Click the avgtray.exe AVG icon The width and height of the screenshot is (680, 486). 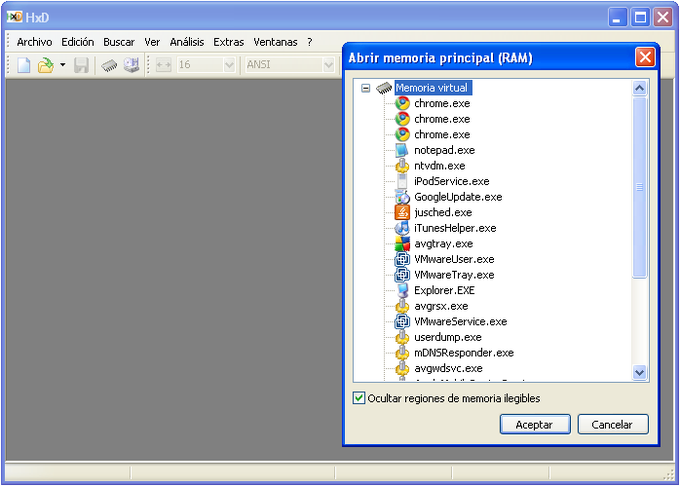pyautogui.click(x=402, y=244)
